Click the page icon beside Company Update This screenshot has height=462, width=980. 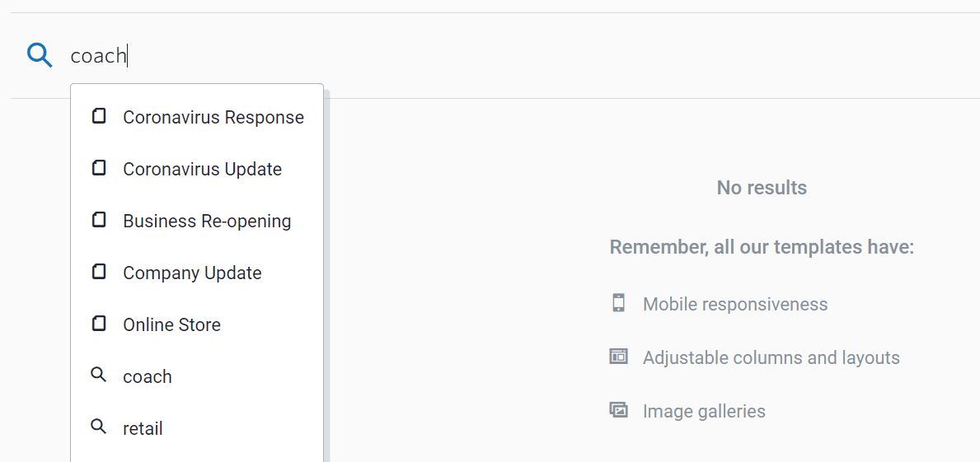[99, 272]
